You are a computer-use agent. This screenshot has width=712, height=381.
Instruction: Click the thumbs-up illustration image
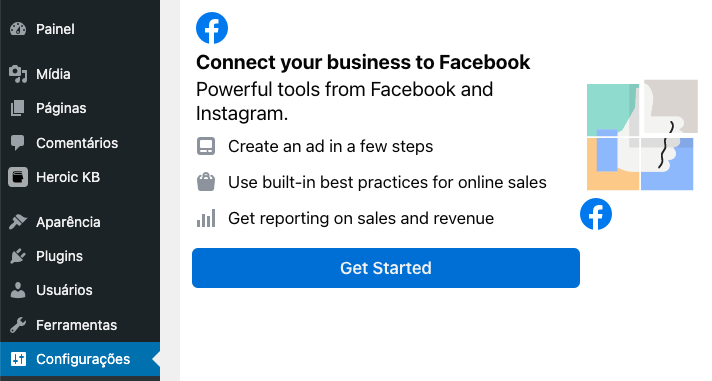pos(642,135)
